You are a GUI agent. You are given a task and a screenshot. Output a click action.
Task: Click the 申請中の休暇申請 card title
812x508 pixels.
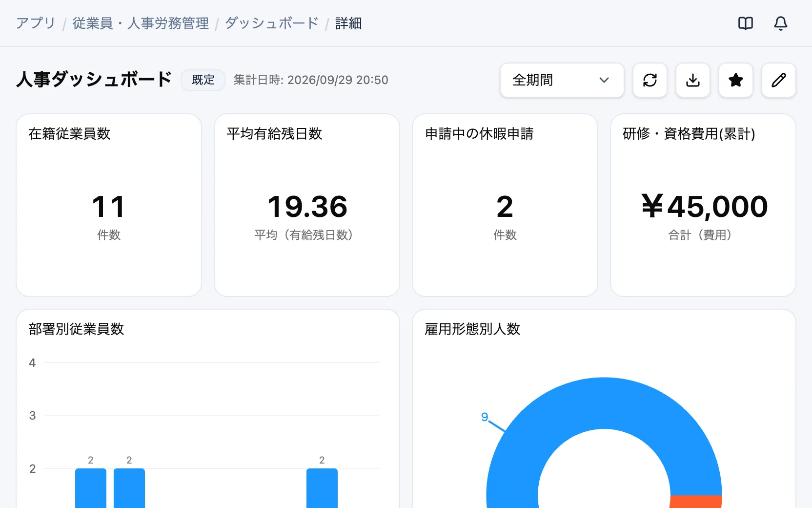click(x=479, y=134)
